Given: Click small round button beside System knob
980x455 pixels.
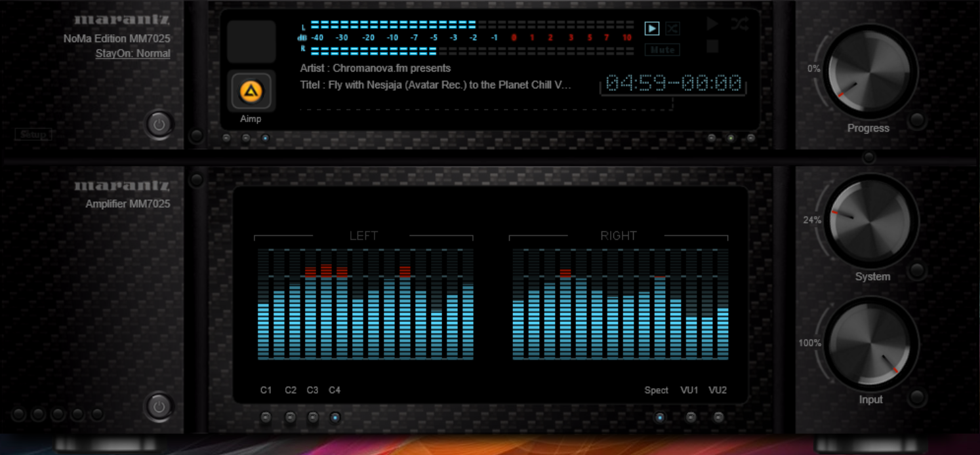Looking at the screenshot, I should pyautogui.click(x=917, y=270).
